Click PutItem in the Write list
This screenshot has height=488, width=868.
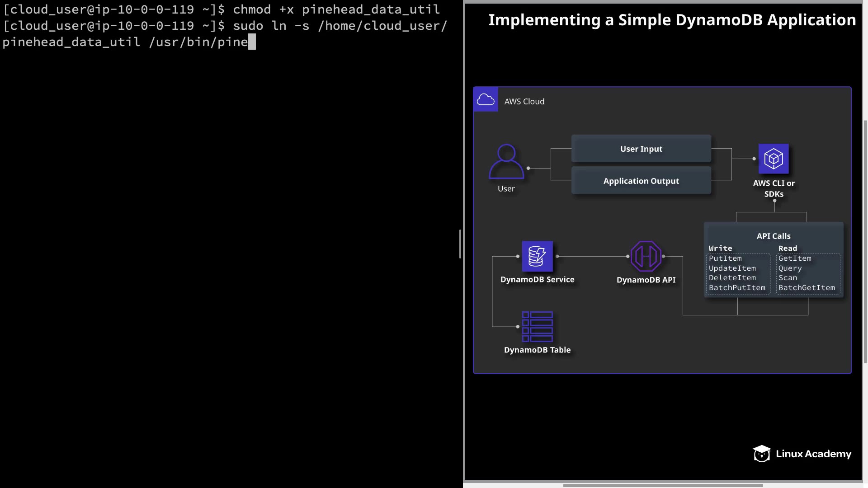click(x=725, y=258)
